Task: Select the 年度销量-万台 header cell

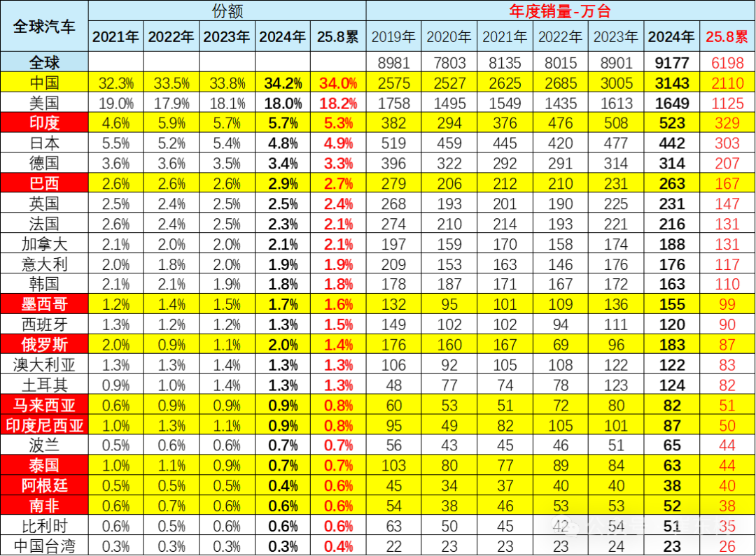Action: [x=560, y=10]
